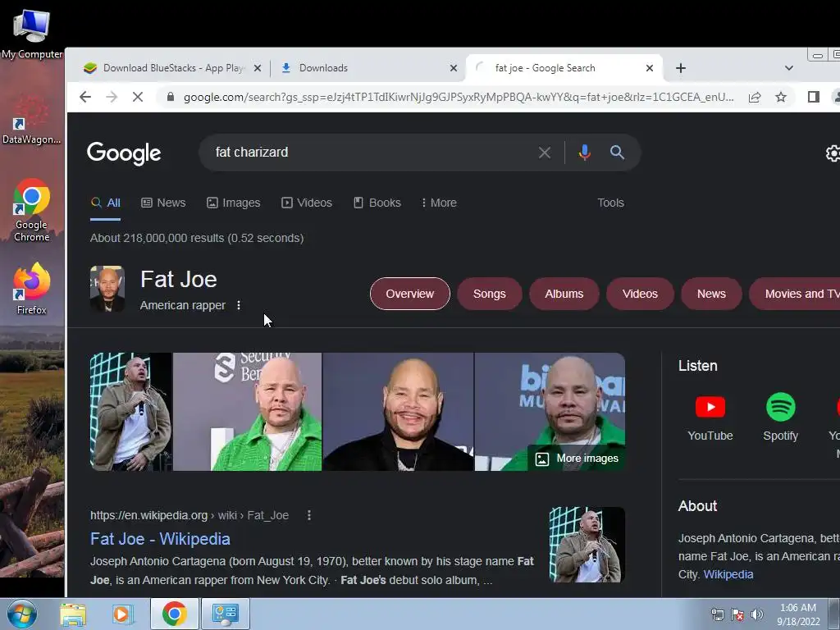Screen dimensions: 840x630
Task: Open DataWagon desktop shortcut
Action: [x=32, y=119]
